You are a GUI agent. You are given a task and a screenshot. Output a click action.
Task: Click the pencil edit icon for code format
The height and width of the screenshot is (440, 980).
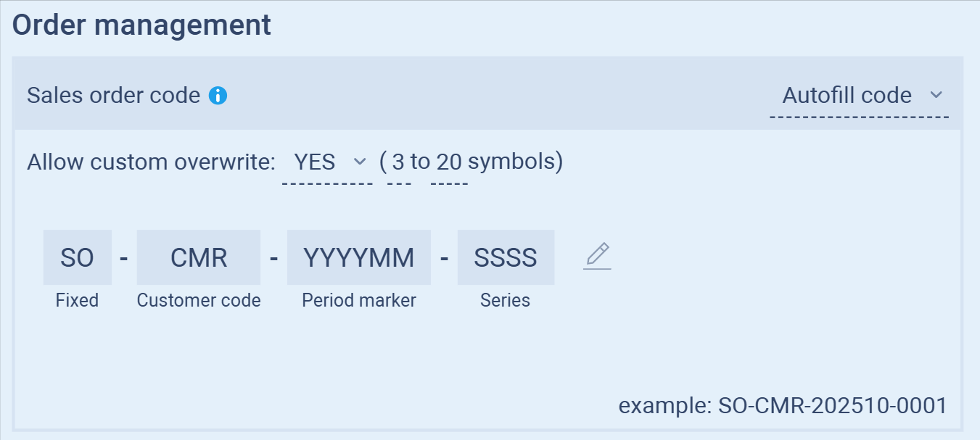(x=597, y=256)
